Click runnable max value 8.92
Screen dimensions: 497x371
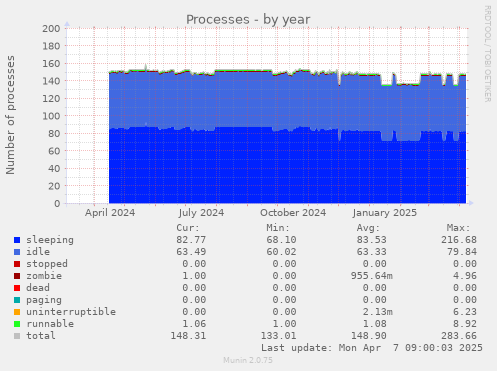point(465,324)
